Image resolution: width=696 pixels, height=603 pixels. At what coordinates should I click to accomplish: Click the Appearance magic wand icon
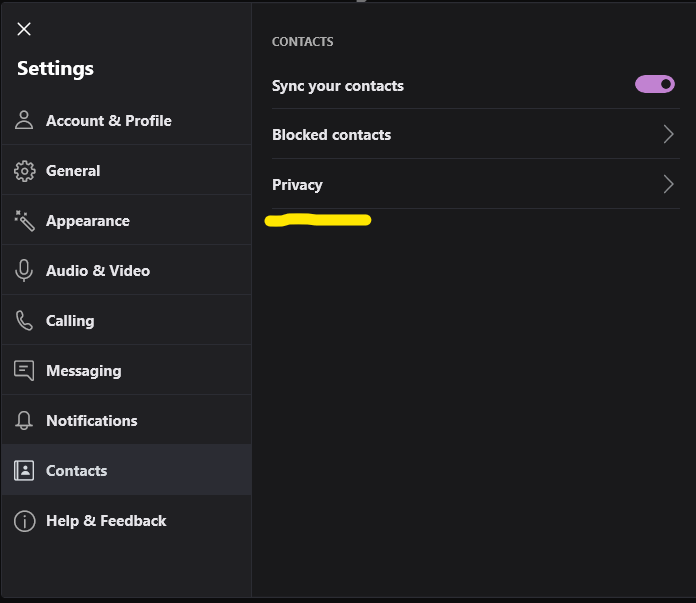point(24,221)
